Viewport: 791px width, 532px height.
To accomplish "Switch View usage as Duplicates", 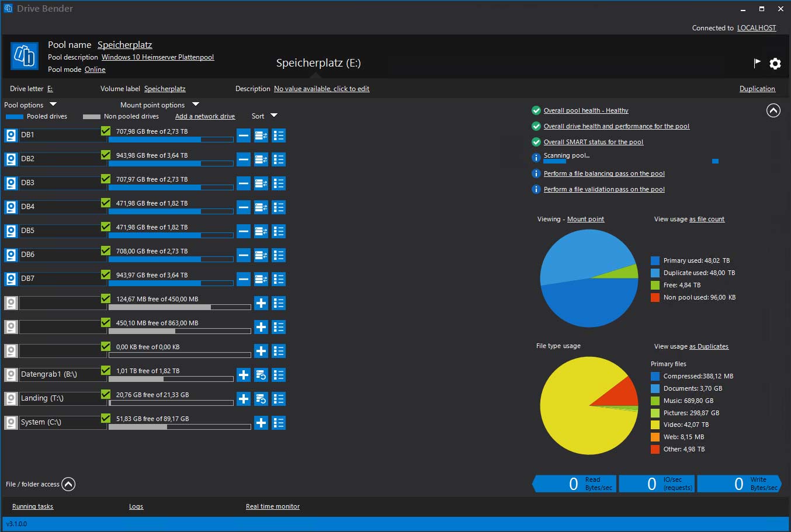I will 709,346.
